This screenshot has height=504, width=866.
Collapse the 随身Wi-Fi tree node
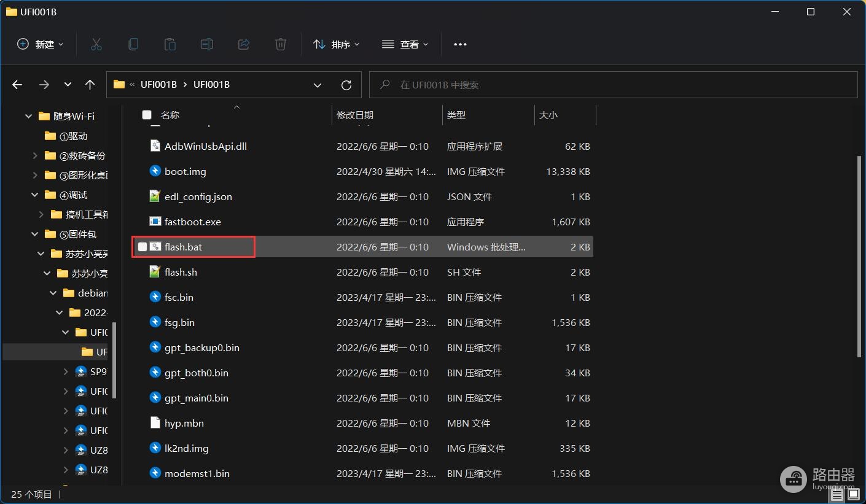(28, 116)
